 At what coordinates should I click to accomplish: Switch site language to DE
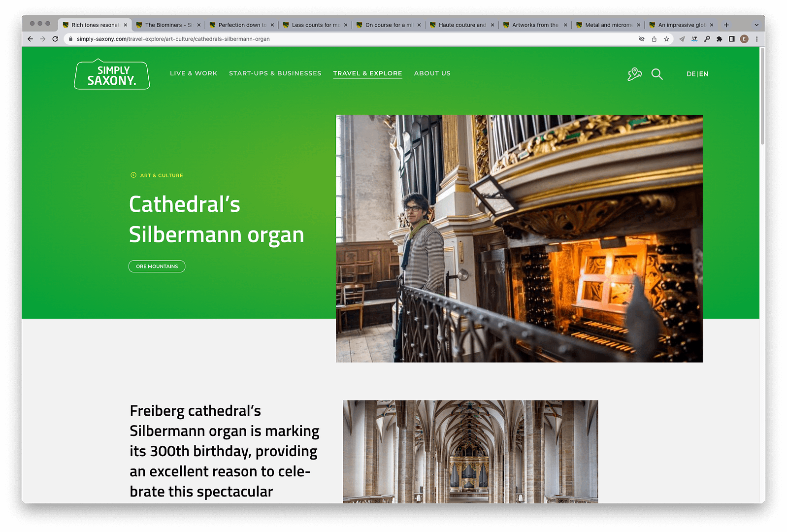pos(691,74)
